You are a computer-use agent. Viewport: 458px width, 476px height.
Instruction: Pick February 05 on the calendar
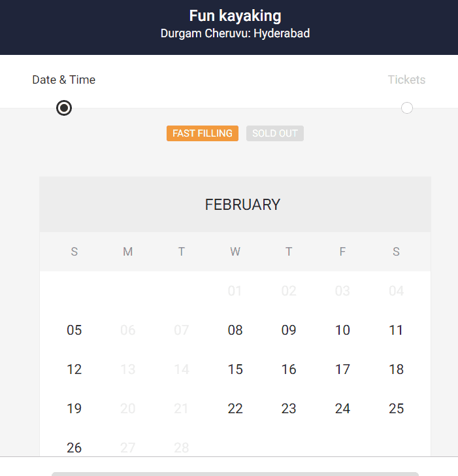[74, 330]
